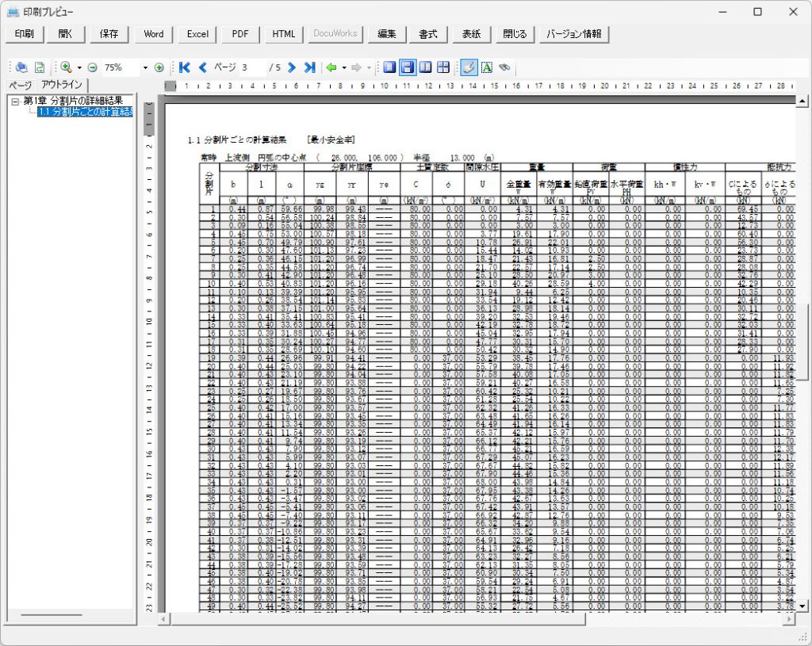Screen dimensions: 812x646
Task: Click the green plus zoom in icon
Action: [x=159, y=67]
